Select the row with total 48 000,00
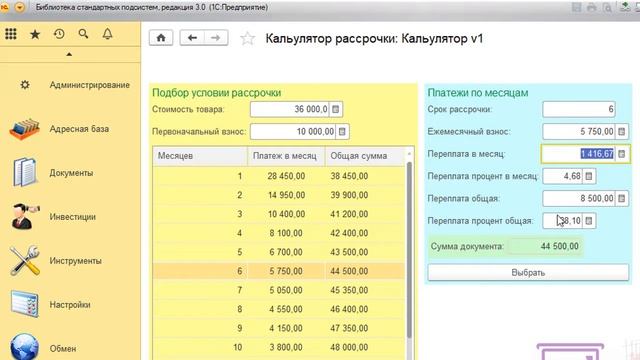This screenshot has width=640, height=360. click(279, 347)
